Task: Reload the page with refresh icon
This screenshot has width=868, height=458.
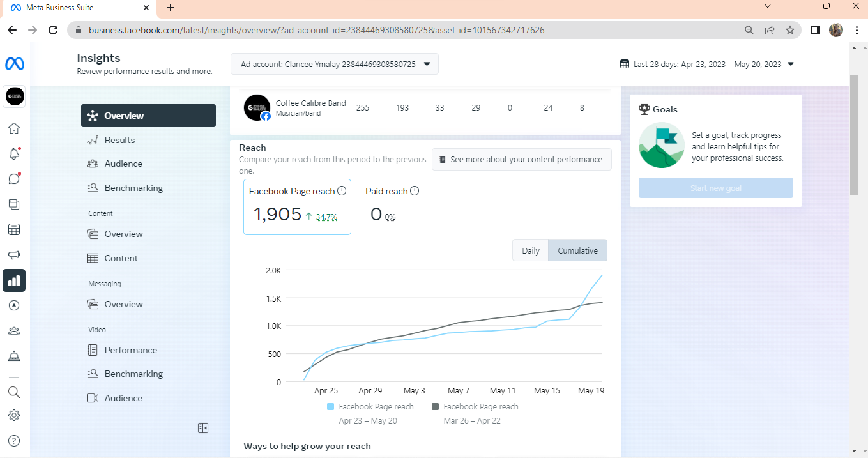Action: point(54,30)
